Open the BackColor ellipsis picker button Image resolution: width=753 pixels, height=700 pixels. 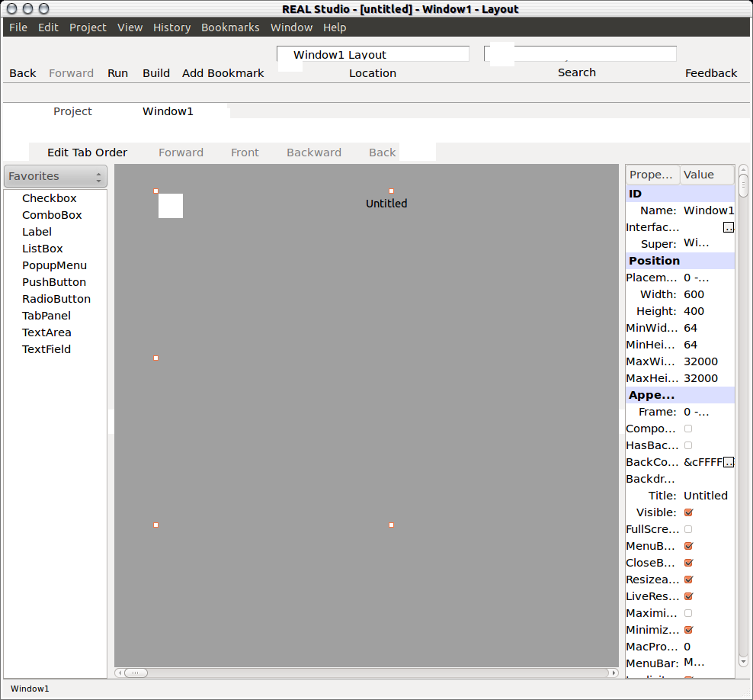(729, 462)
